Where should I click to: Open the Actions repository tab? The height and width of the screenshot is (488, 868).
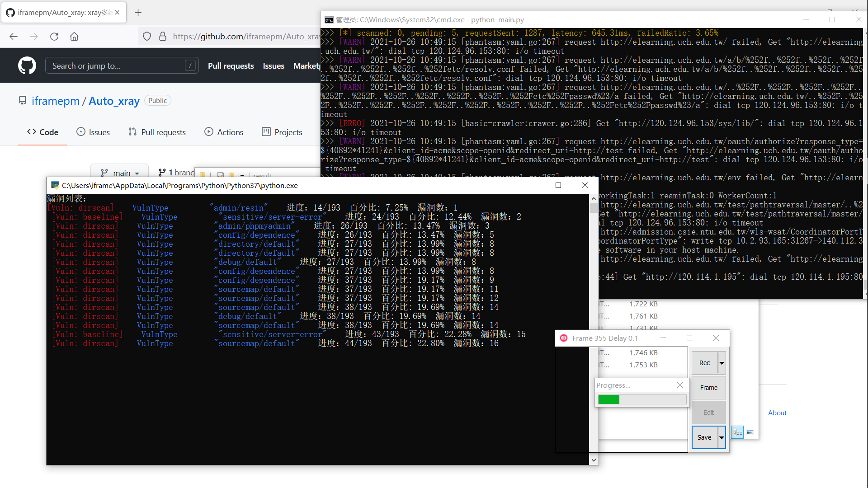pos(224,132)
